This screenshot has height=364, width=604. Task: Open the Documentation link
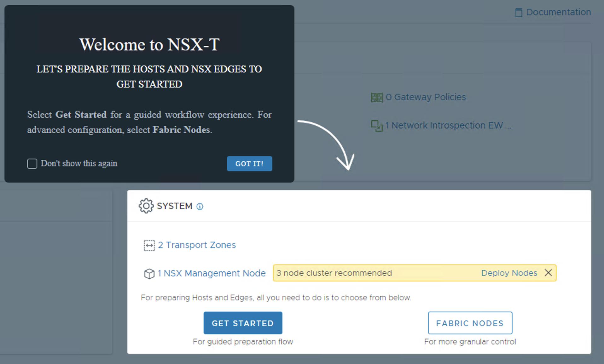coord(558,12)
